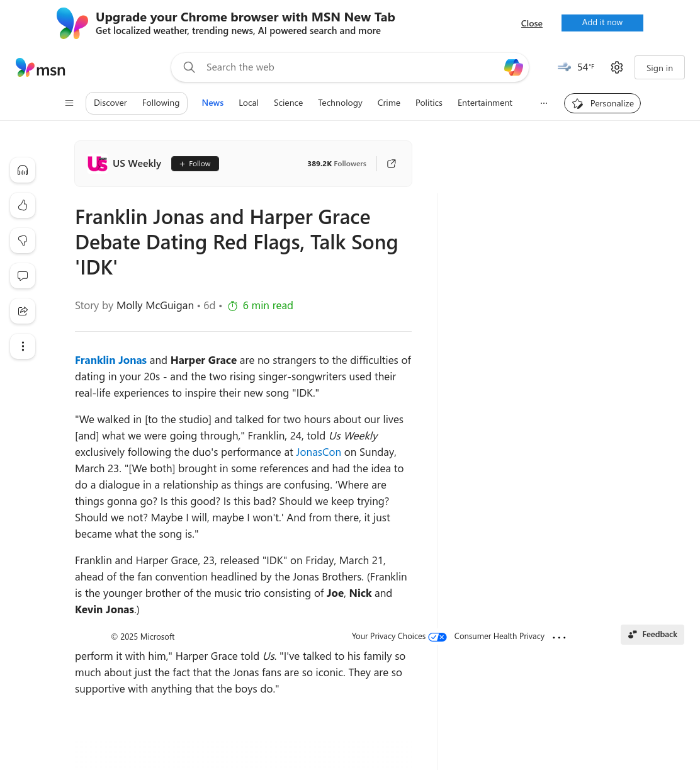Click the author name Molly McGuigan
This screenshot has height=770, width=700.
pyautogui.click(x=155, y=305)
